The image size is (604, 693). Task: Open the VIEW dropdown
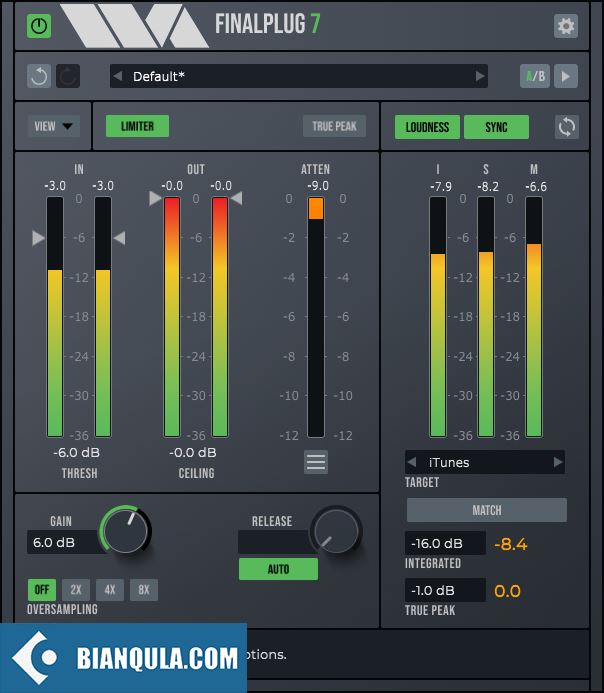tap(53, 126)
